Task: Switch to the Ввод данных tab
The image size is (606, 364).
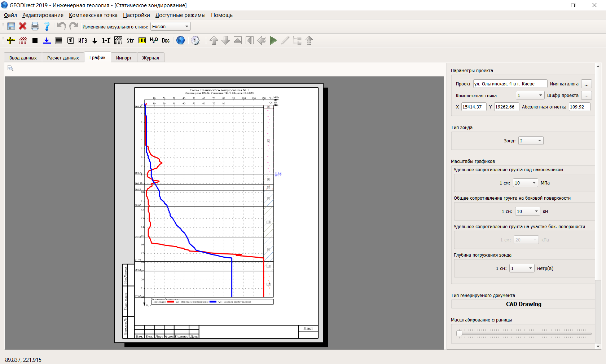Action: pyautogui.click(x=23, y=58)
